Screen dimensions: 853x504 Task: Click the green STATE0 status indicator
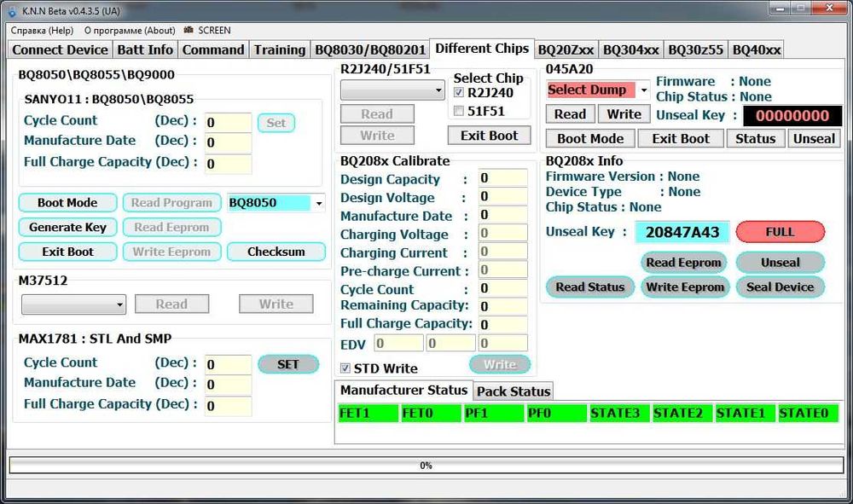809,414
